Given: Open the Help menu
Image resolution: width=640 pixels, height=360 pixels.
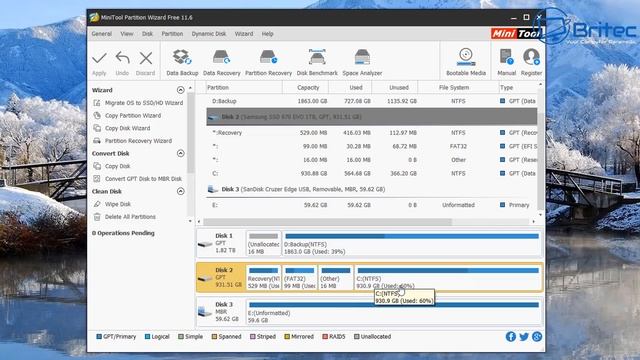Looking at the screenshot, I should [x=267, y=34].
